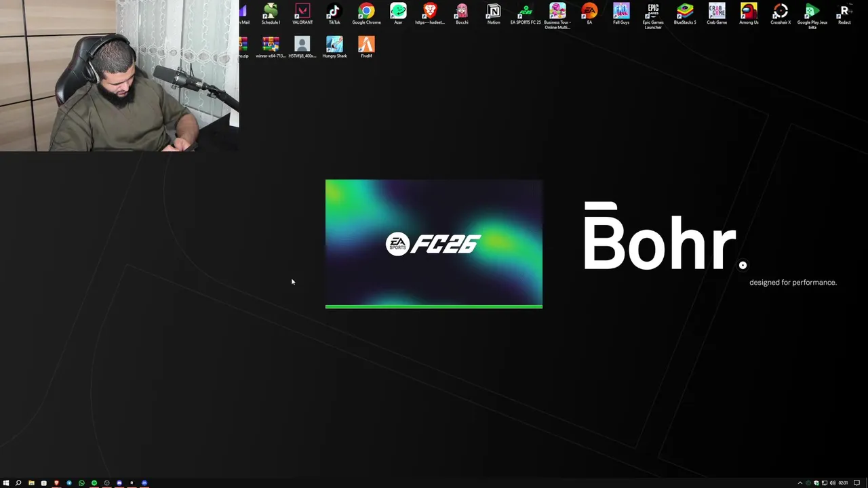Open Epic Games Launcher shortcut
Image resolution: width=868 pixels, height=488 pixels.
[x=653, y=16]
